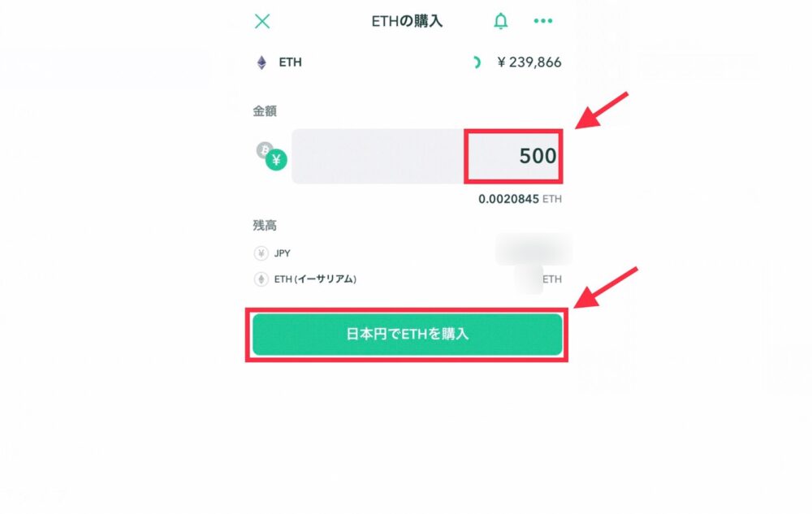Toggle the BTC/yen currency switch icon

[272, 156]
